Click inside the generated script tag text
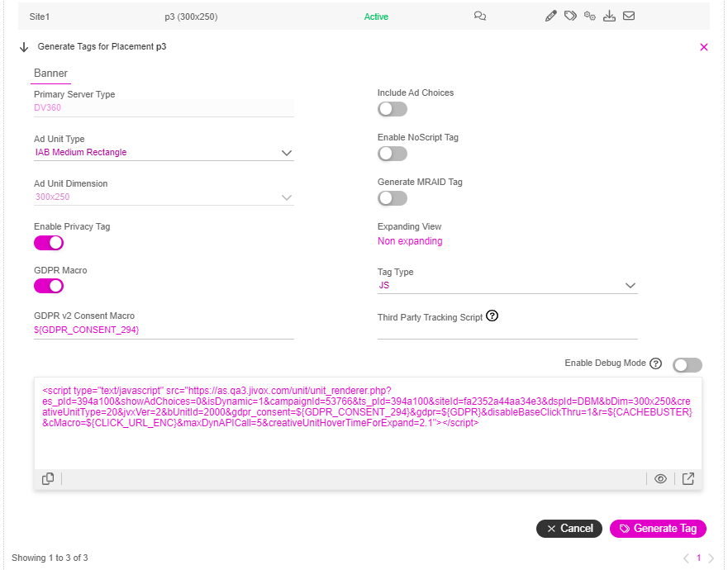Image resolution: width=728 pixels, height=570 pixels. [x=367, y=406]
